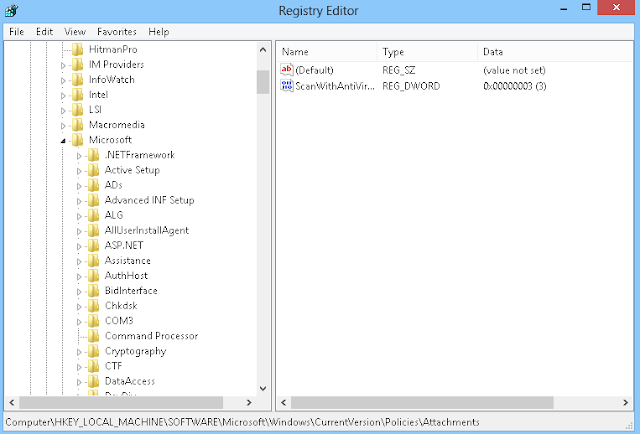The image size is (640, 434).
Task: Click the InfoWatch folder icon
Action: coord(78,80)
